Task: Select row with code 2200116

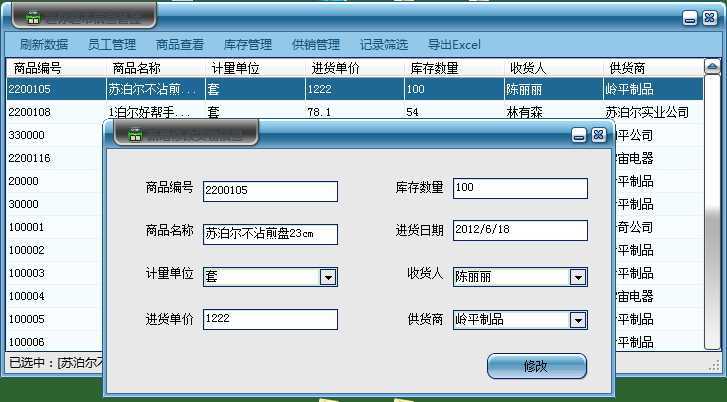Action: (x=55, y=158)
